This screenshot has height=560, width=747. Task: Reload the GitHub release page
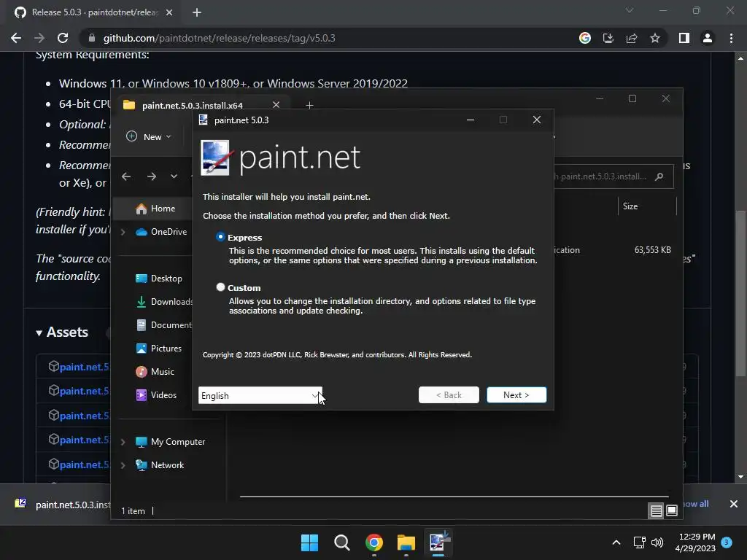(63, 38)
